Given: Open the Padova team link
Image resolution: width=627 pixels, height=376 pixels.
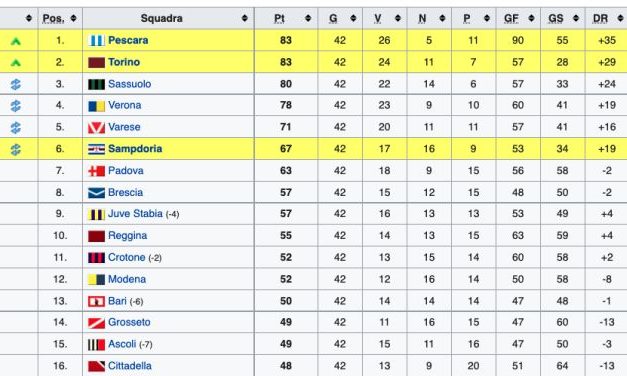Looking at the screenshot, I should click(126, 171).
